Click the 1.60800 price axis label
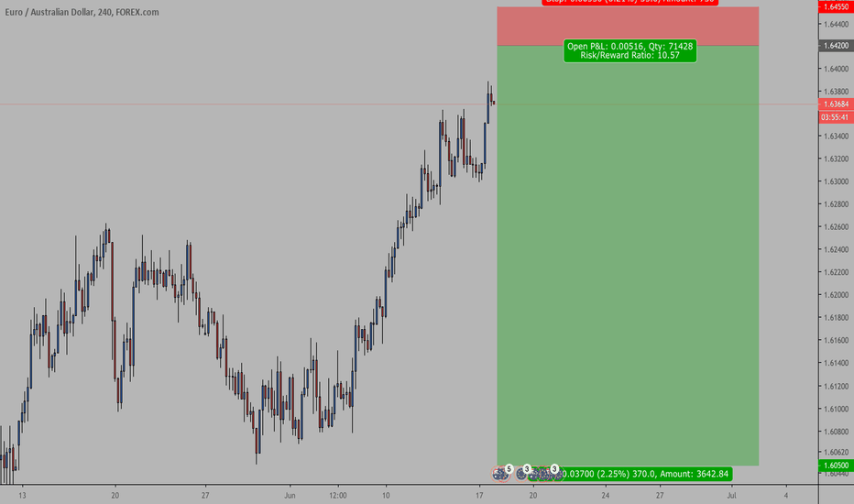The image size is (854, 504). click(836, 432)
